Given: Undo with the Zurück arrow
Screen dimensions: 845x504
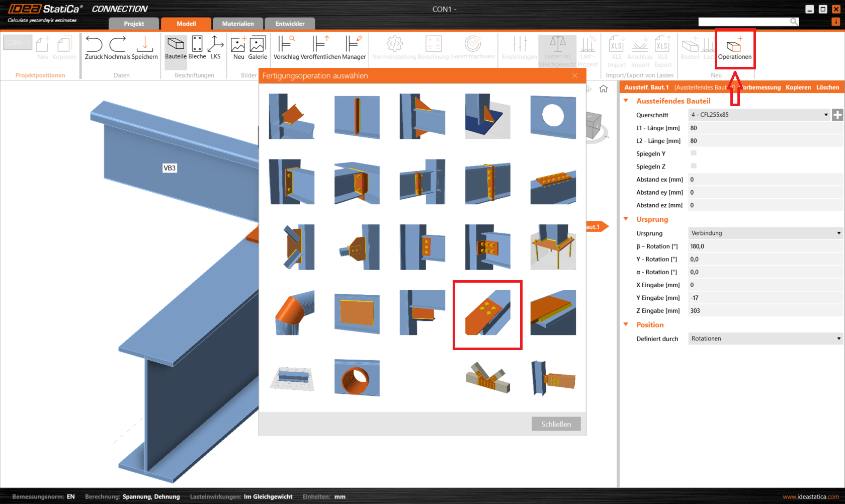Looking at the screenshot, I should (x=94, y=48).
